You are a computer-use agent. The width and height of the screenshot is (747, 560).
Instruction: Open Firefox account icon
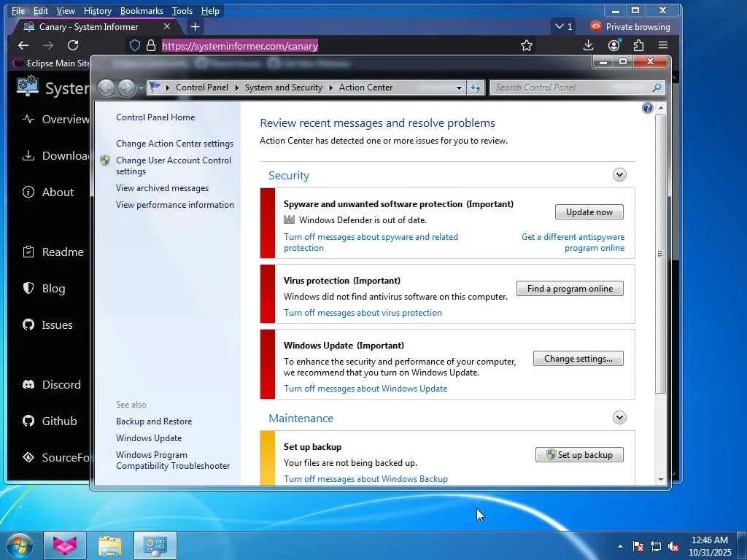[614, 45]
